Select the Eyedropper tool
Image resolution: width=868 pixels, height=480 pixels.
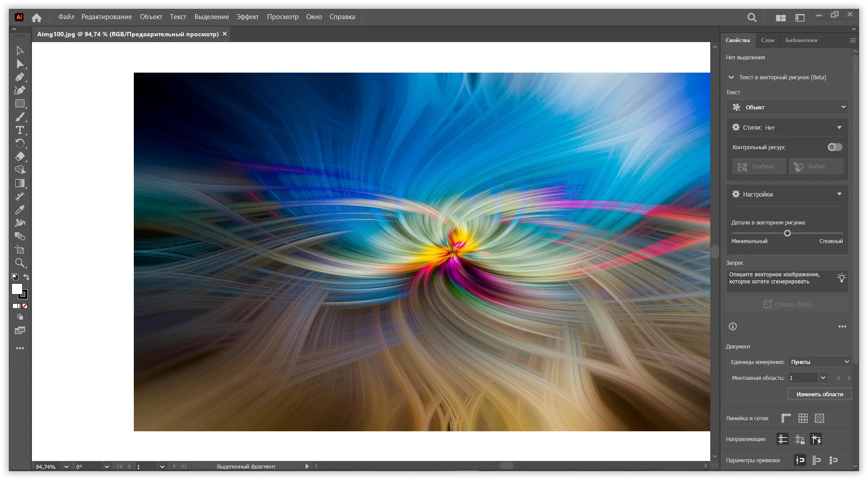tap(19, 210)
